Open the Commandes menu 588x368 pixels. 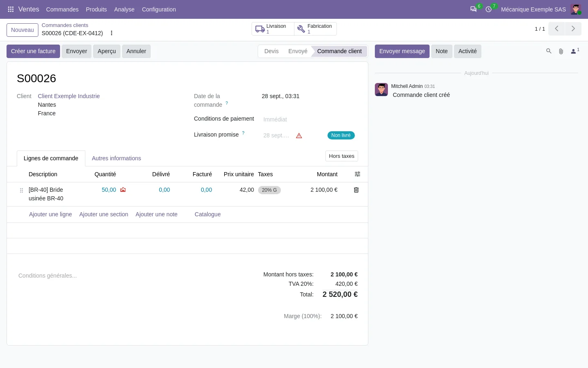62,9
